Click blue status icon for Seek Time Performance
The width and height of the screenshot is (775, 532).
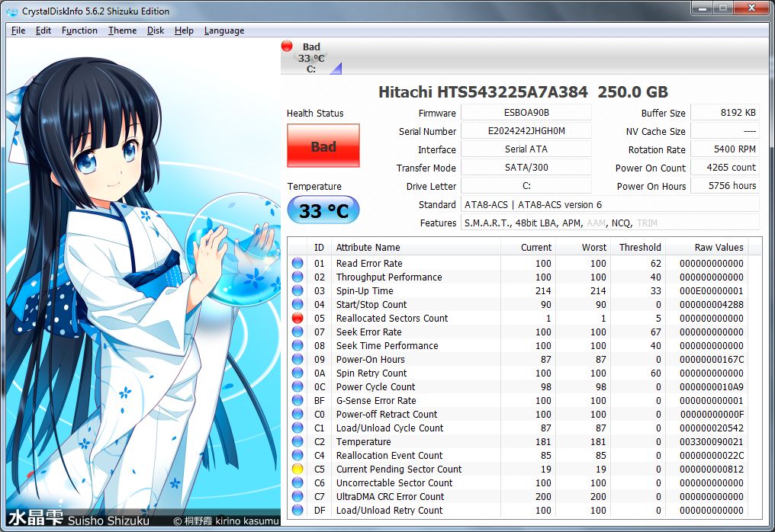tap(297, 346)
